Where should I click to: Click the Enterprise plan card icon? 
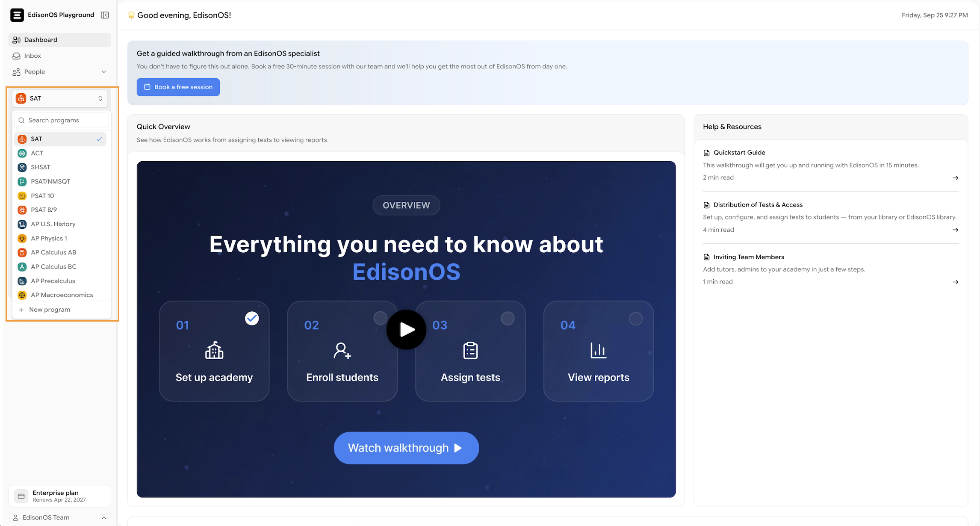pyautogui.click(x=21, y=496)
